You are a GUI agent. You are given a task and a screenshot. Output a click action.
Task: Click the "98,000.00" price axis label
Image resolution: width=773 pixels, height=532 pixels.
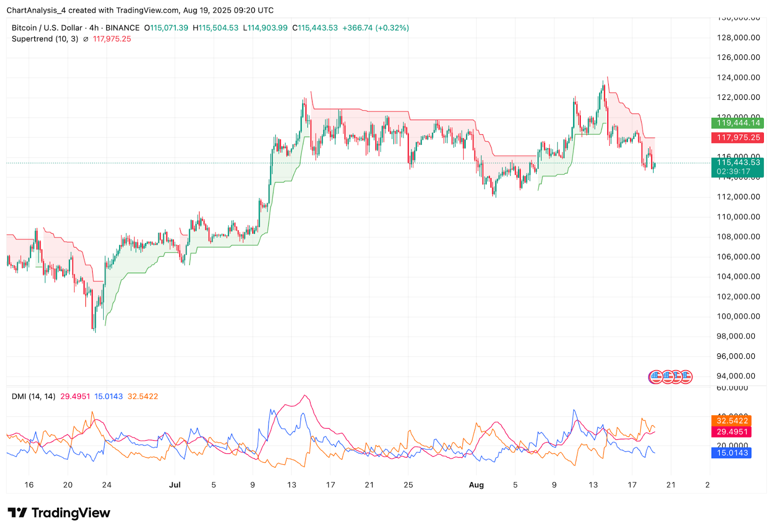tap(736, 336)
